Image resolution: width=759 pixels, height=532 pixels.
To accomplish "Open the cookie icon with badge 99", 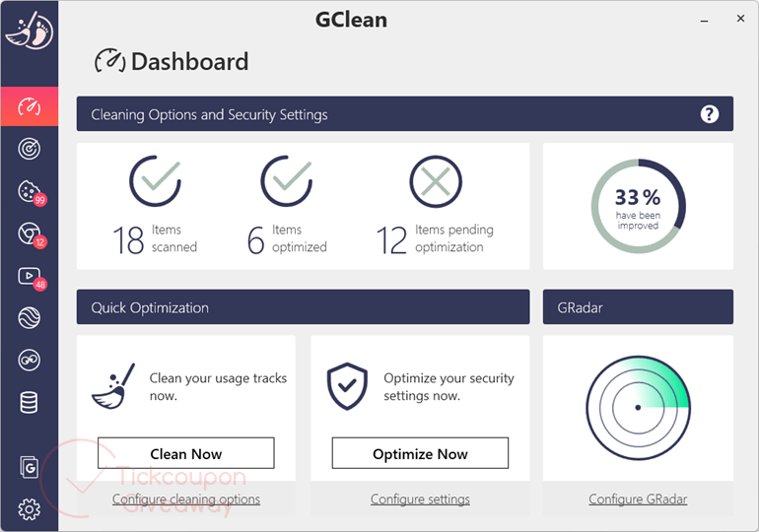I will click(x=32, y=192).
